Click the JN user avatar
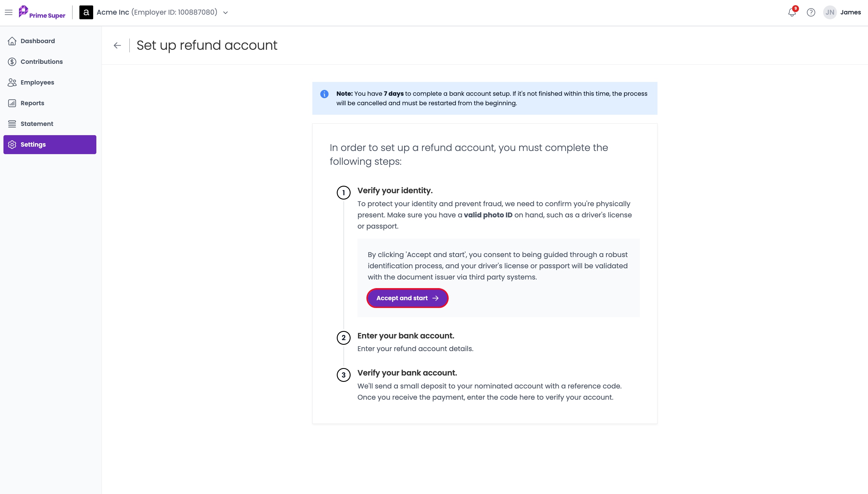 (830, 13)
